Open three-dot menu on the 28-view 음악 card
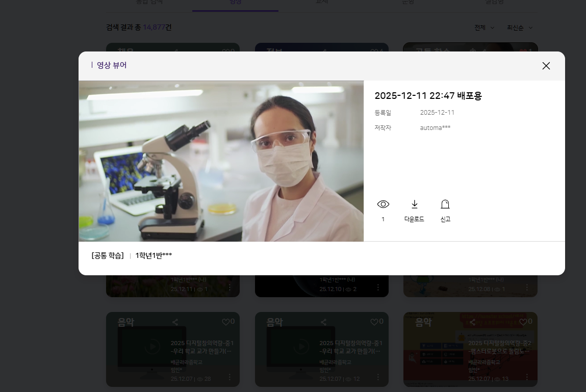 pos(230,377)
